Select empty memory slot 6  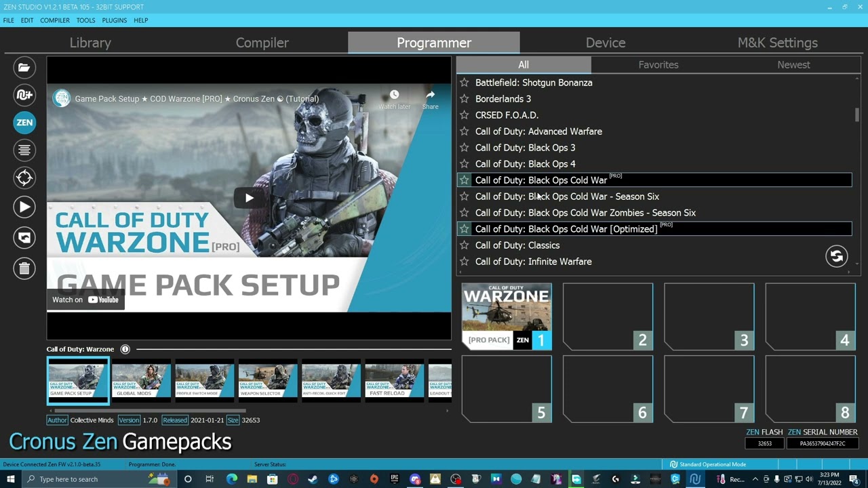tap(608, 389)
